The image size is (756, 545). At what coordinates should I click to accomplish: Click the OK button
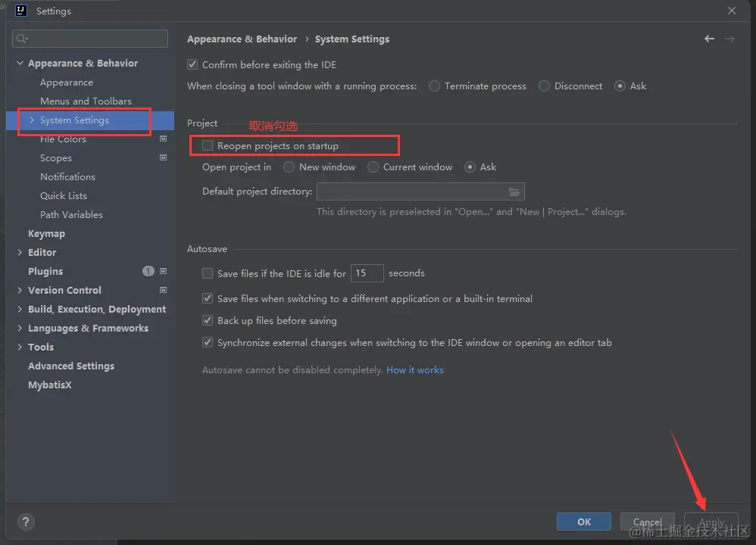pos(584,522)
